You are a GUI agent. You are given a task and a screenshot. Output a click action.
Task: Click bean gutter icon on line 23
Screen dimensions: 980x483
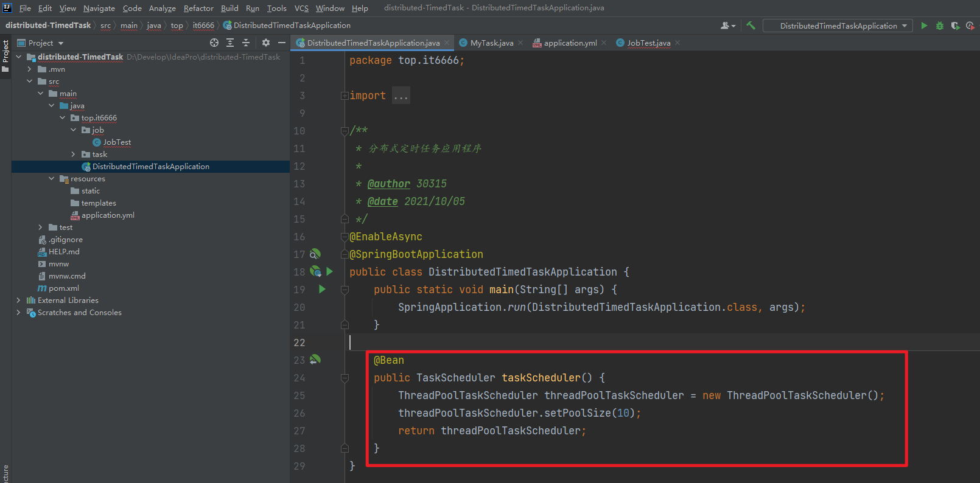click(315, 360)
